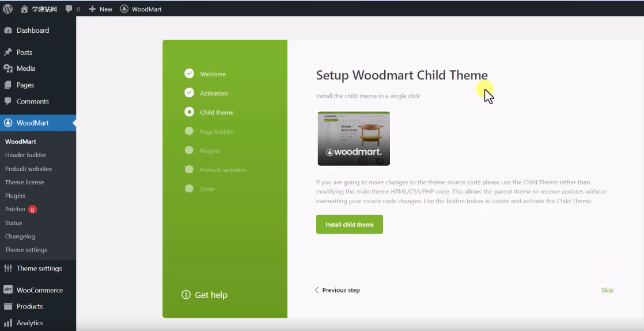Viewport: 644px width, 331px height.
Task: Click the Previous step left chevron
Action: 317,290
